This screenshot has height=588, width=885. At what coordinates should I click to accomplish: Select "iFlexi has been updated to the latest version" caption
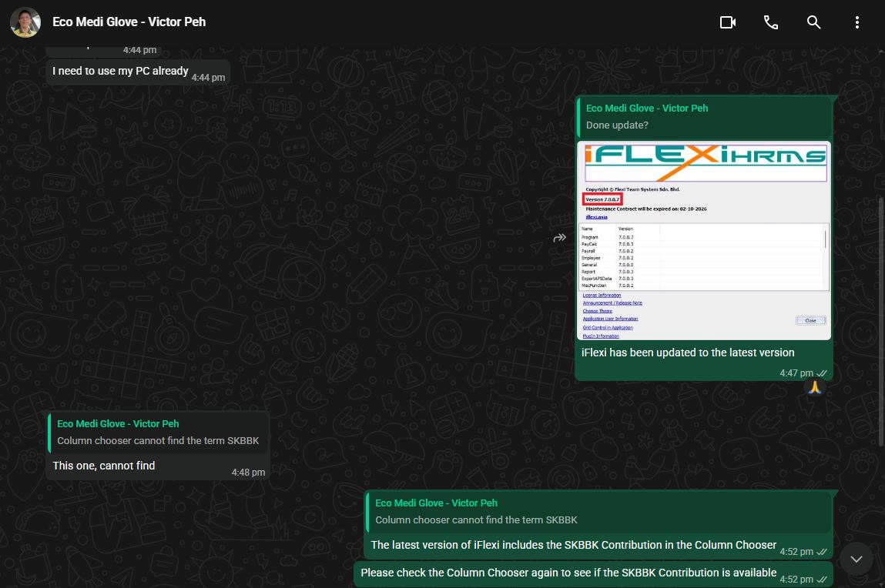688,352
